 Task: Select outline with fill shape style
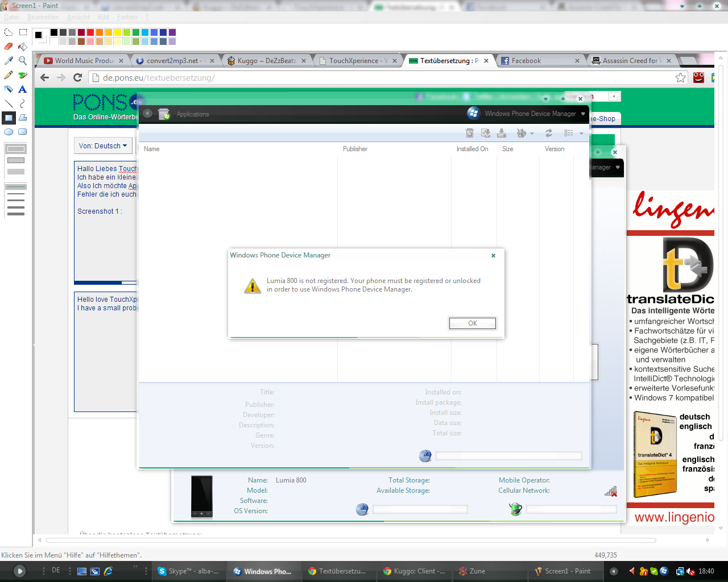pyautogui.click(x=16, y=160)
